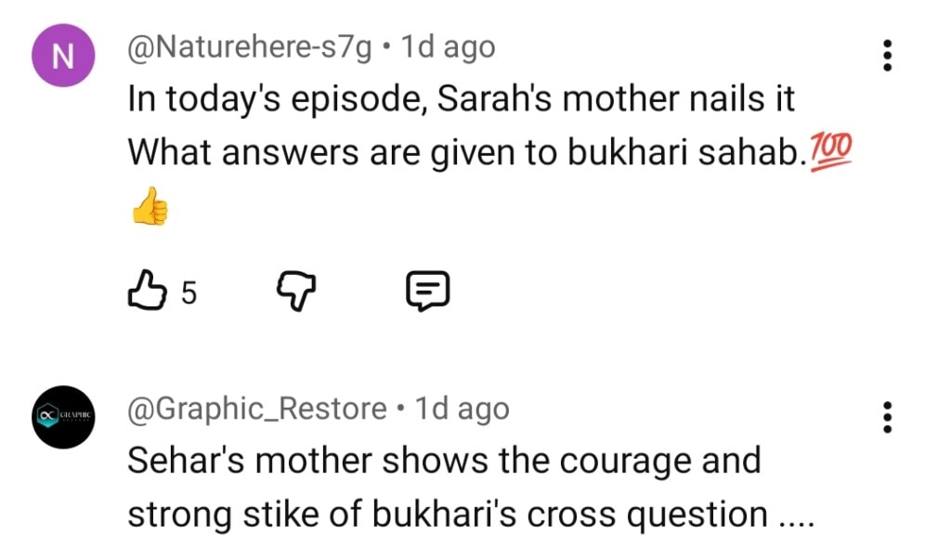Viewport: 951px width, 560px height.
Task: Visit the @Naturehere-s7g channel link
Action: 250,46
